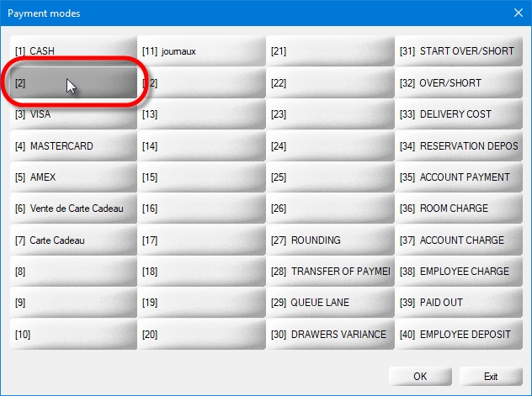Click the [28] TRANSFER OF PAYMENT button
This screenshot has width=532, height=396.
point(330,272)
